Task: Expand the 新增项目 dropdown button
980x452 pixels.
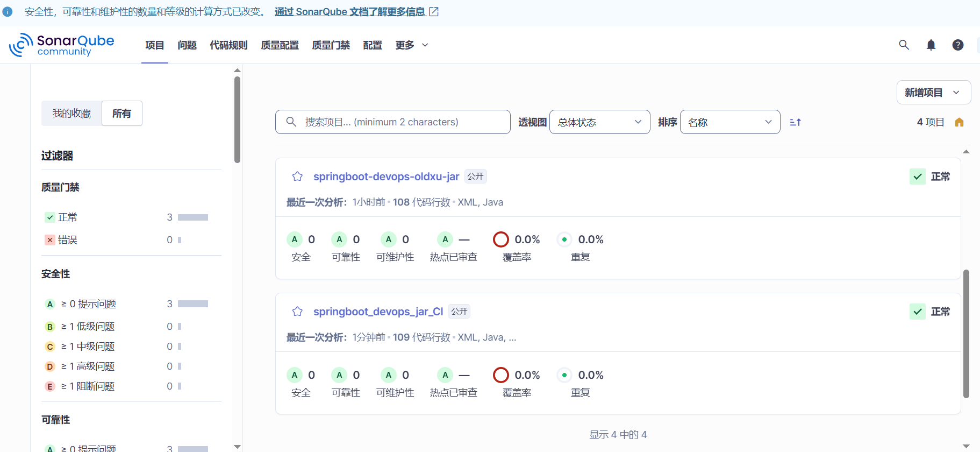Action: point(933,93)
